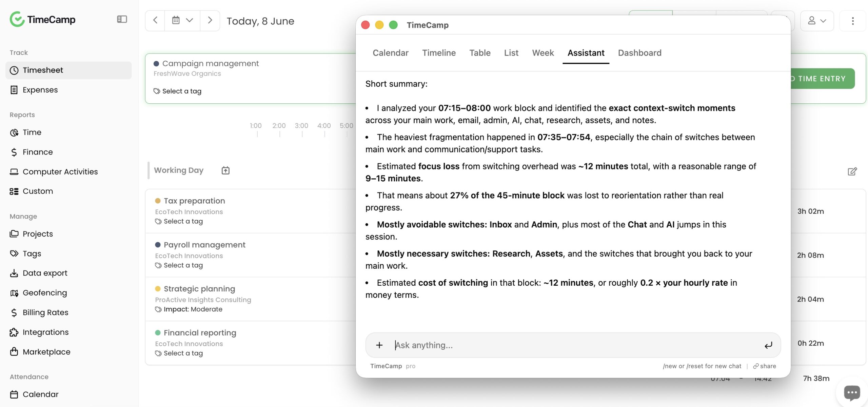The height and width of the screenshot is (407, 868).
Task: Click the Today, 8 June date heading
Action: (260, 21)
